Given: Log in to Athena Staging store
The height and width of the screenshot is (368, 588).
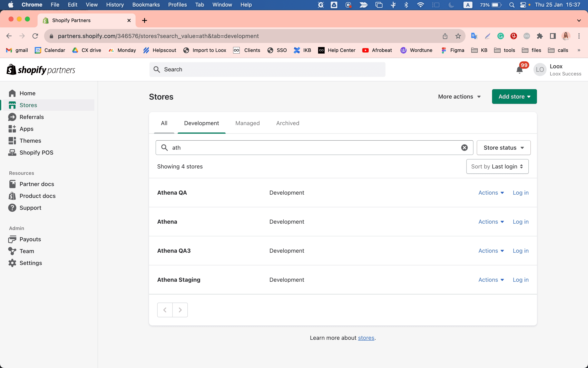Looking at the screenshot, I should pos(521,280).
